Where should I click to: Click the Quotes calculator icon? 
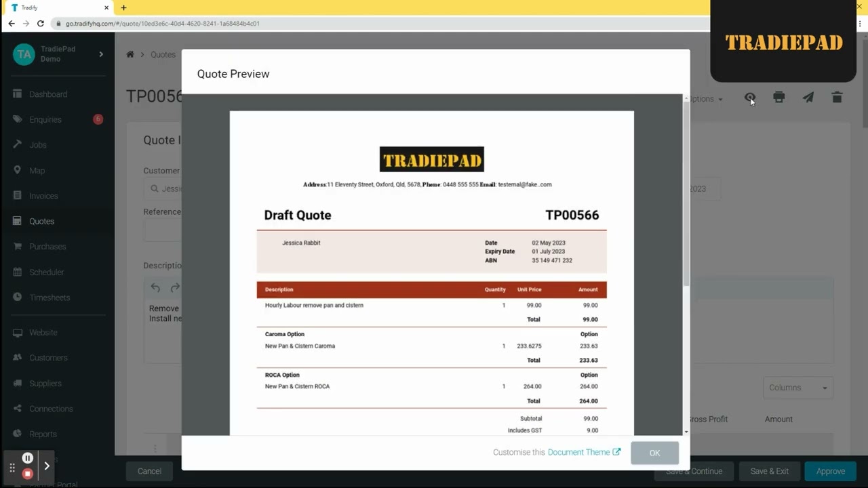[18, 221]
